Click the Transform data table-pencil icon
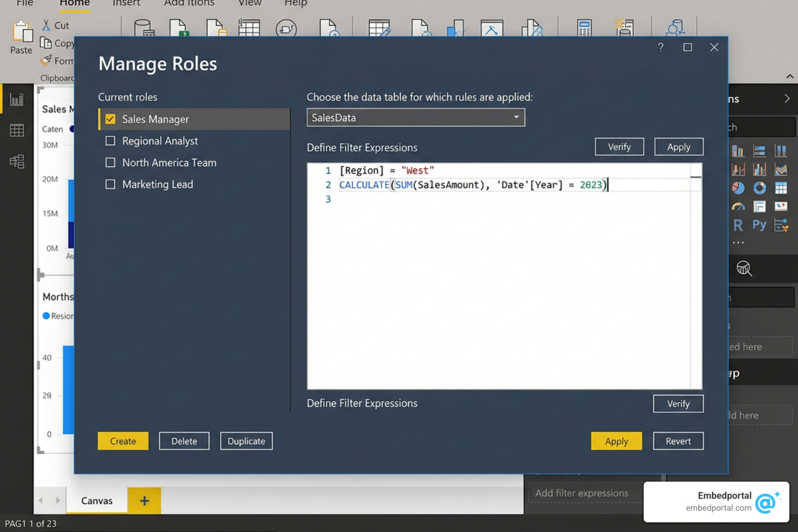Image resolution: width=798 pixels, height=532 pixels. [379, 28]
